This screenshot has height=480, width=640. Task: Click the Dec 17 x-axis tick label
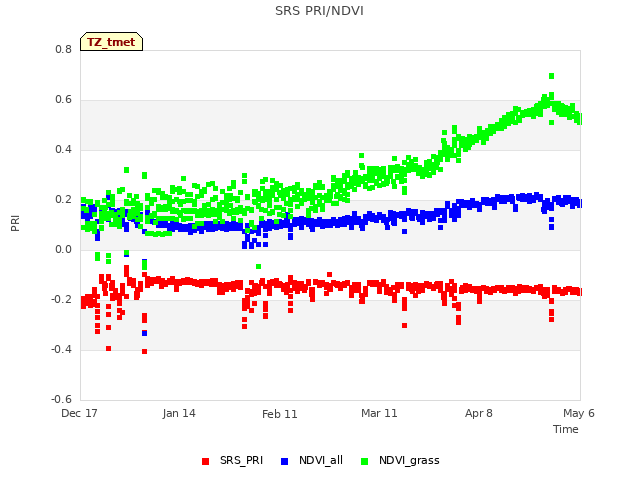pyautogui.click(x=79, y=413)
